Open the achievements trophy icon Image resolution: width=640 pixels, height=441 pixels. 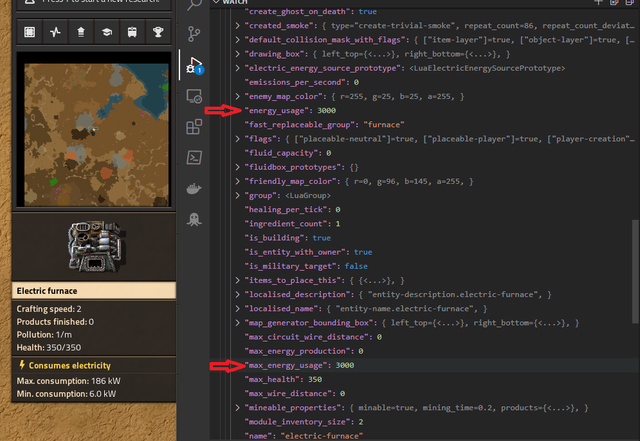158,32
